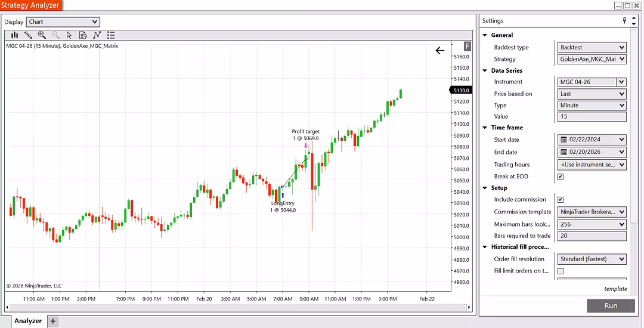The image size is (644, 328).
Task: Click the Bars required to trade field
Action: point(592,236)
